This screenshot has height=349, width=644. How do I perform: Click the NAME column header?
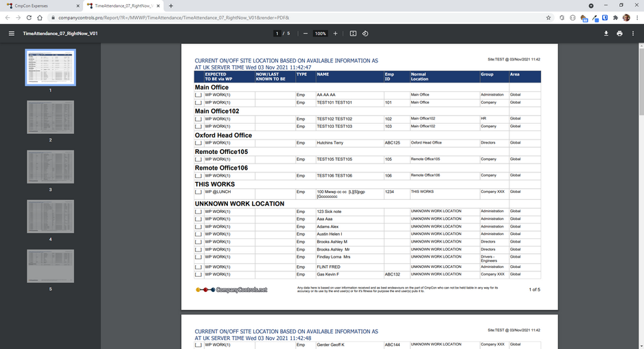323,74
